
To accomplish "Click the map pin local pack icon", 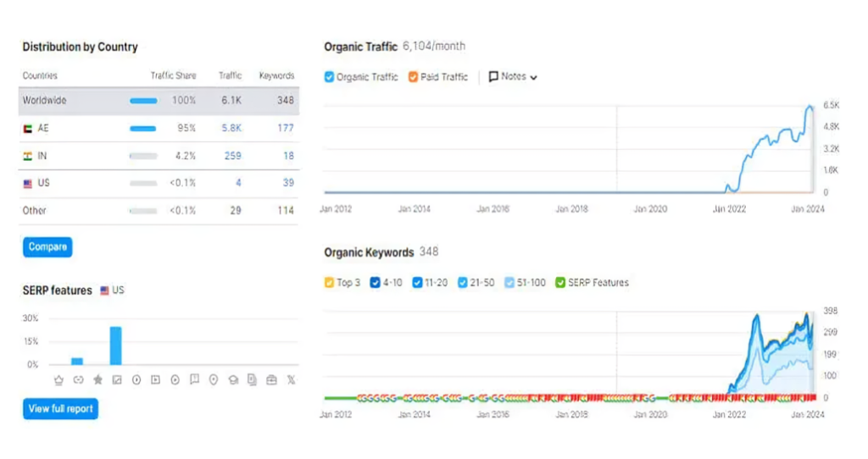I will pyautogui.click(x=214, y=380).
